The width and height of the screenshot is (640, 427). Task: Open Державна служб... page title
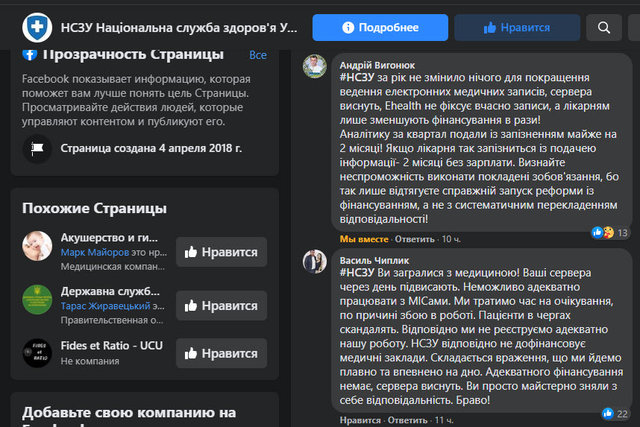pos(110,291)
